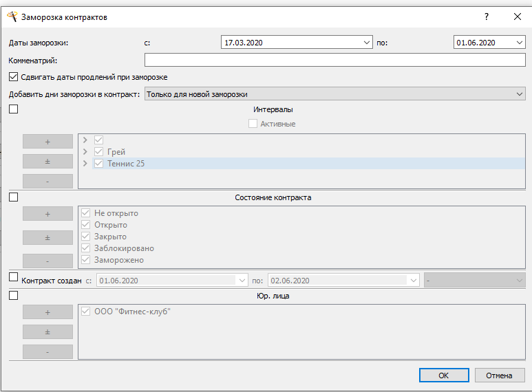Open the Контракт создан start date 01.06.2020 dropdown
Viewport: 532px width, 392px height.
pyautogui.click(x=242, y=281)
